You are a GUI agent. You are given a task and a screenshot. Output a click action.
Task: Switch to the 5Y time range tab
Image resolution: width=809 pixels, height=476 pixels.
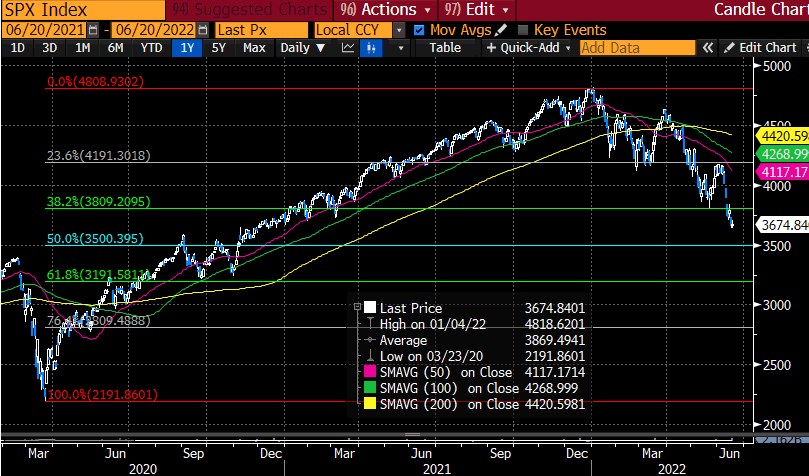pyautogui.click(x=218, y=48)
